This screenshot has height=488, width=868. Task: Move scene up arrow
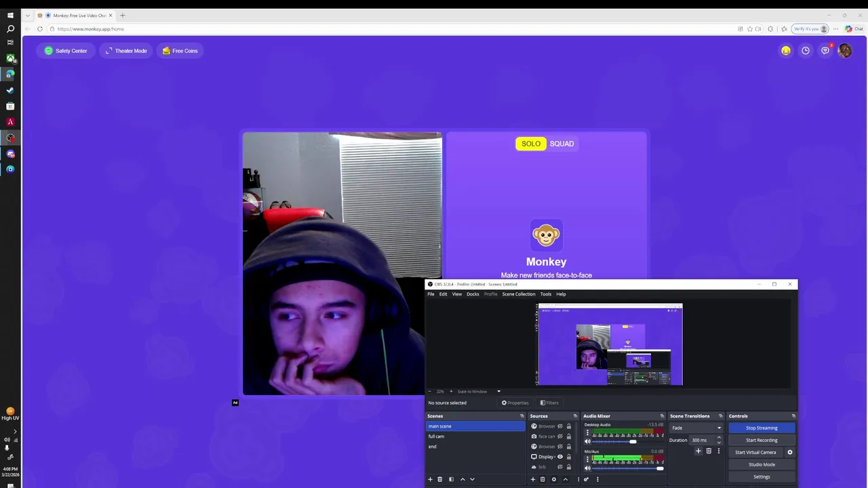click(x=462, y=479)
